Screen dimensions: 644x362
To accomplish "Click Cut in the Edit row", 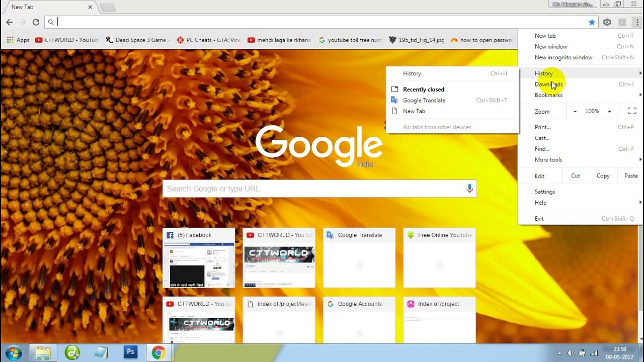I will (x=576, y=176).
